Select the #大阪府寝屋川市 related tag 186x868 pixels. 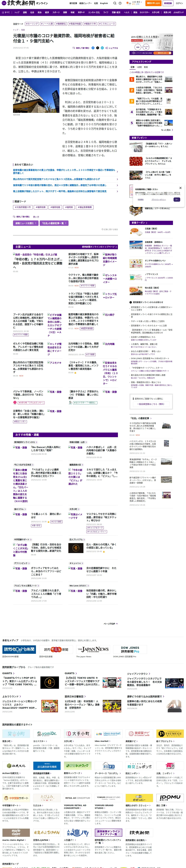tap(23, 207)
